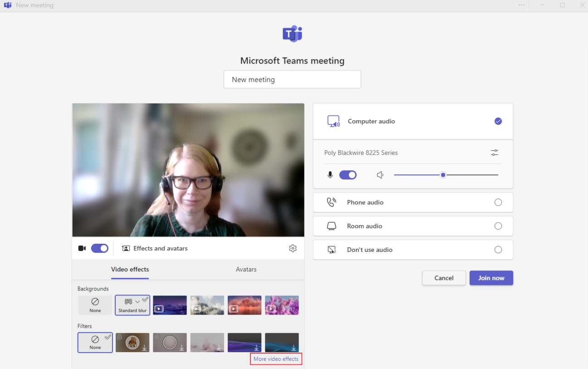Select the Video effects tab
Viewport: 588px width, 369px height.
130,269
